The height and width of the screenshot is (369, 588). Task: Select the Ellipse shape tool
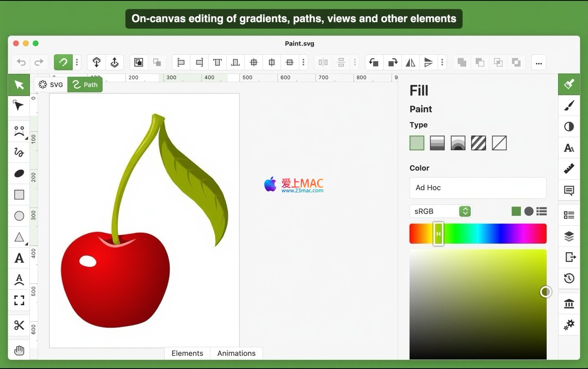click(x=19, y=216)
